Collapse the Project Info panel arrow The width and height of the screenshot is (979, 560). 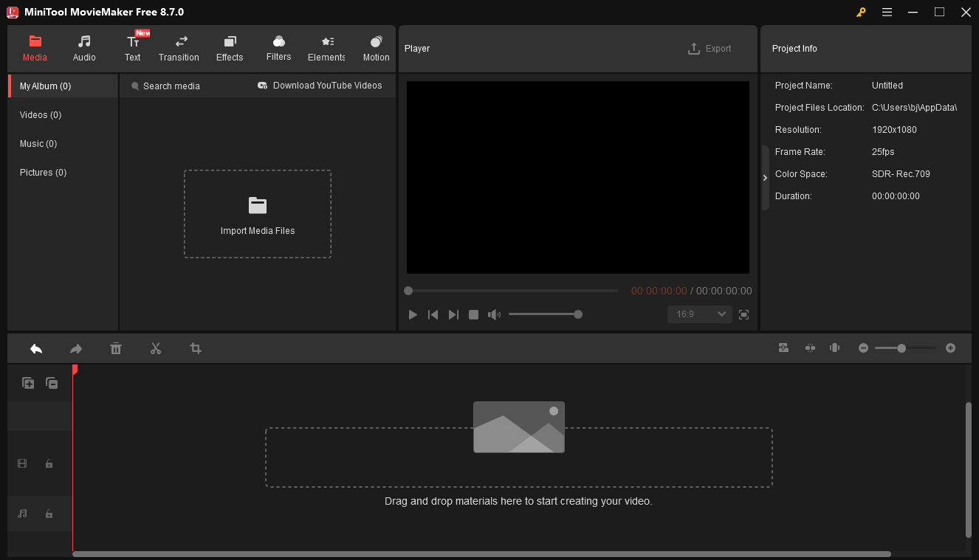pyautogui.click(x=765, y=178)
